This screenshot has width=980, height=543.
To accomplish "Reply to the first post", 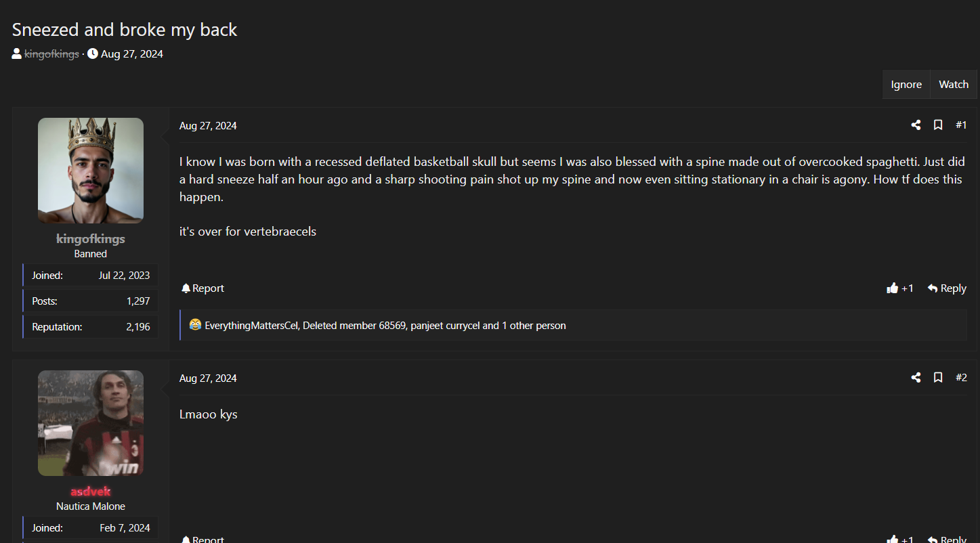I will [x=952, y=288].
